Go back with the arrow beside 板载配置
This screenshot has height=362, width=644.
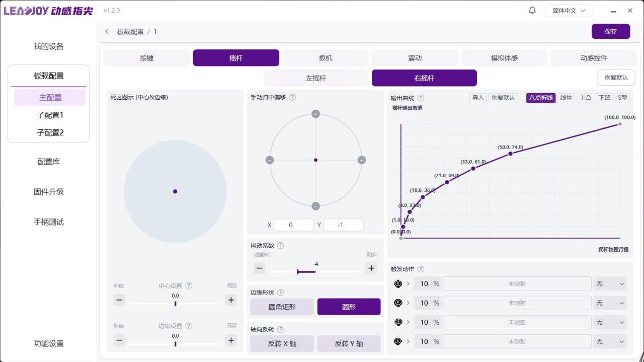point(107,32)
